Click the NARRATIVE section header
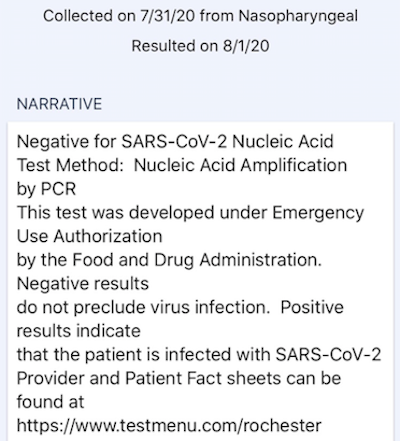This screenshot has height=441, width=400. click(x=59, y=104)
